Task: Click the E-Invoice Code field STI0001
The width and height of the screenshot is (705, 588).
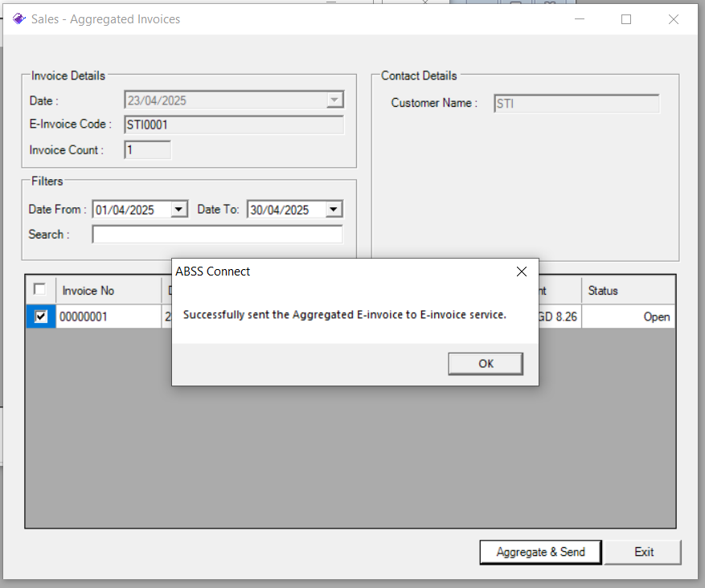Action: 234,125
